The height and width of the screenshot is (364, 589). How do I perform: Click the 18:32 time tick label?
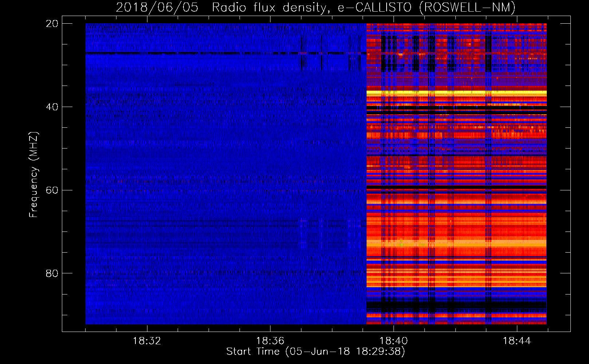(x=147, y=341)
